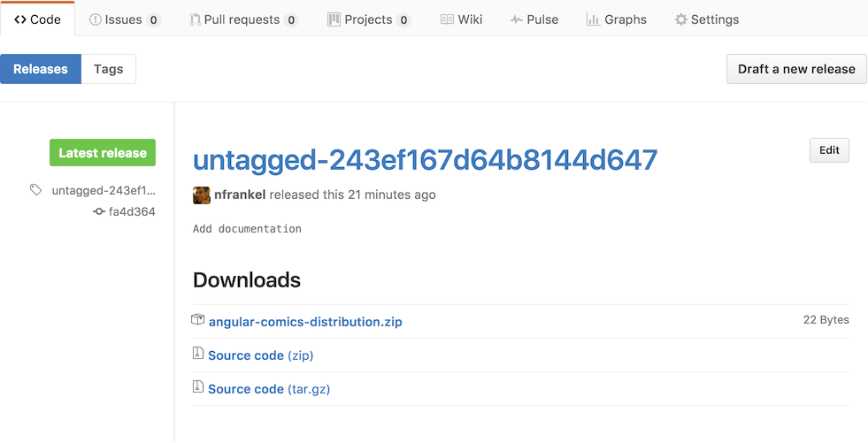Download Source code (tar.gz)
Image resolution: width=868 pixels, height=443 pixels.
tap(269, 389)
